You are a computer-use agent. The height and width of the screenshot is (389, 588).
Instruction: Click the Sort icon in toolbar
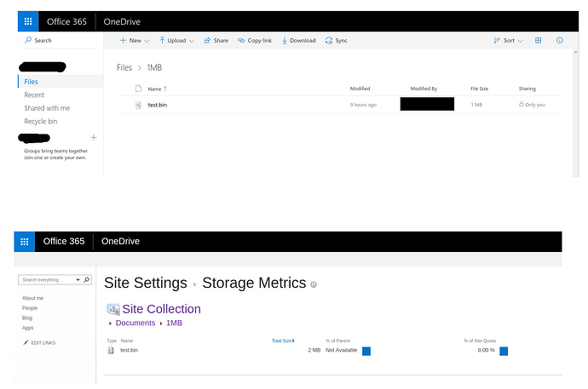click(x=498, y=41)
